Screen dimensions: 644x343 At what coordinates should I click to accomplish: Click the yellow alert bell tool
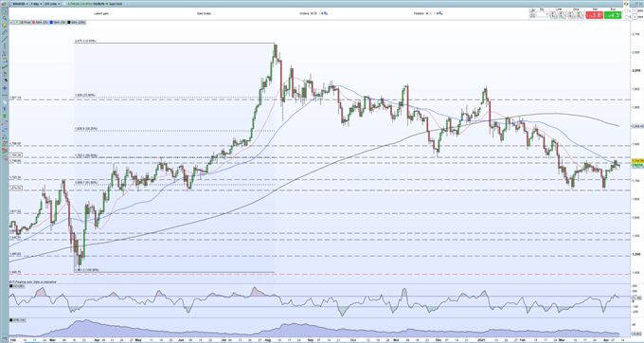coord(5,26)
